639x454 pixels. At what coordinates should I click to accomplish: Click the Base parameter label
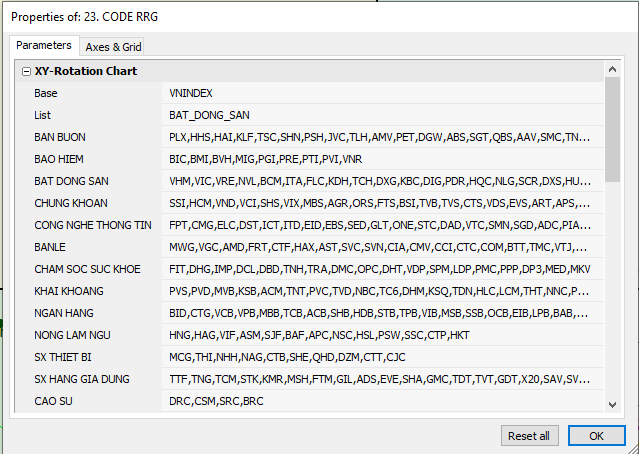(x=46, y=93)
